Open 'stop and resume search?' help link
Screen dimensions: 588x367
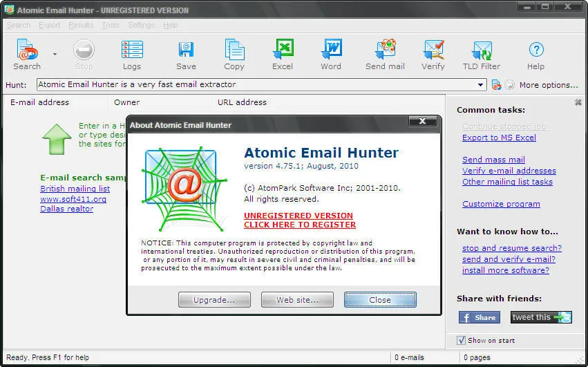(512, 248)
